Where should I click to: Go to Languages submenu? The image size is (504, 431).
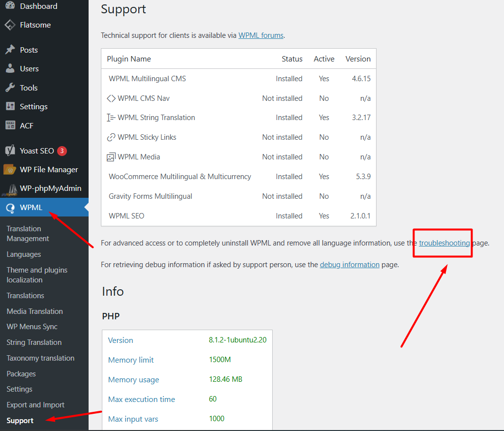(24, 254)
